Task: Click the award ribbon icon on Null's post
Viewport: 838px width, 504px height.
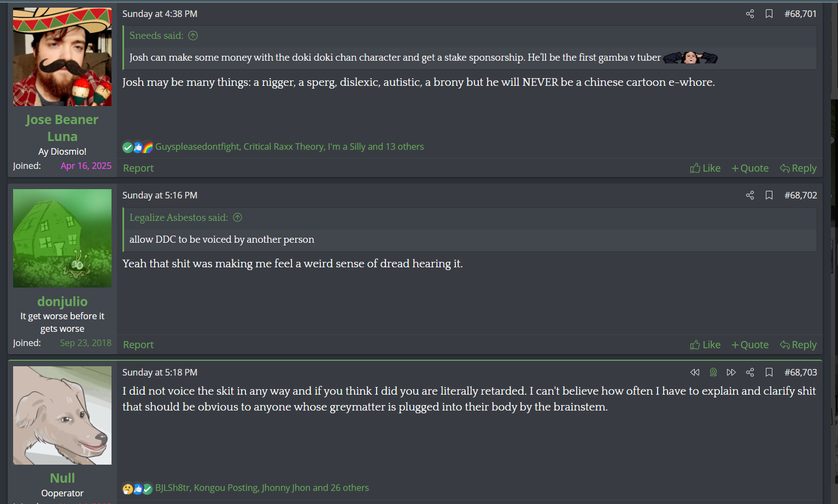Action: coord(713,372)
